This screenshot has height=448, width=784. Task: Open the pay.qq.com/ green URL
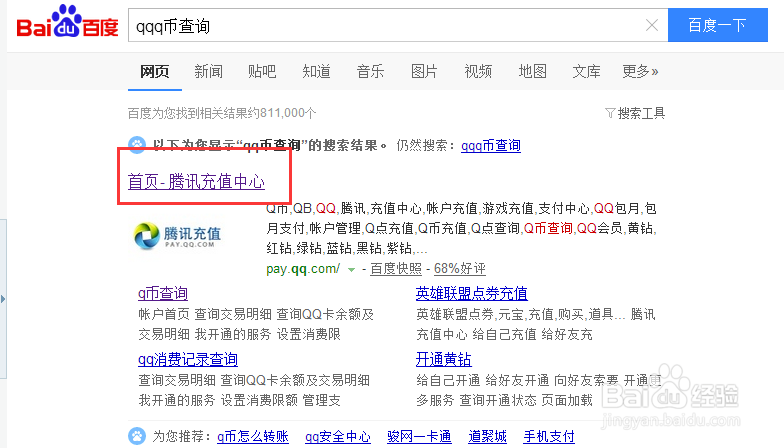[x=303, y=269]
